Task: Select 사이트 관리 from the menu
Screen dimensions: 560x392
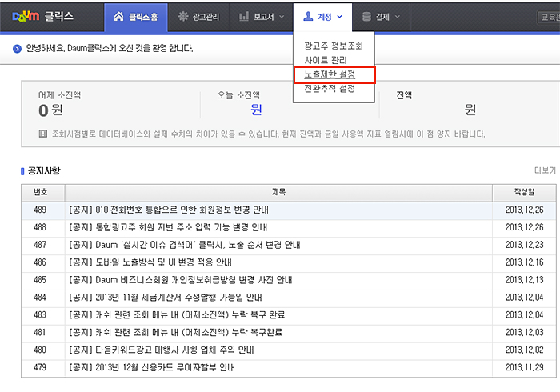Action: coord(326,60)
